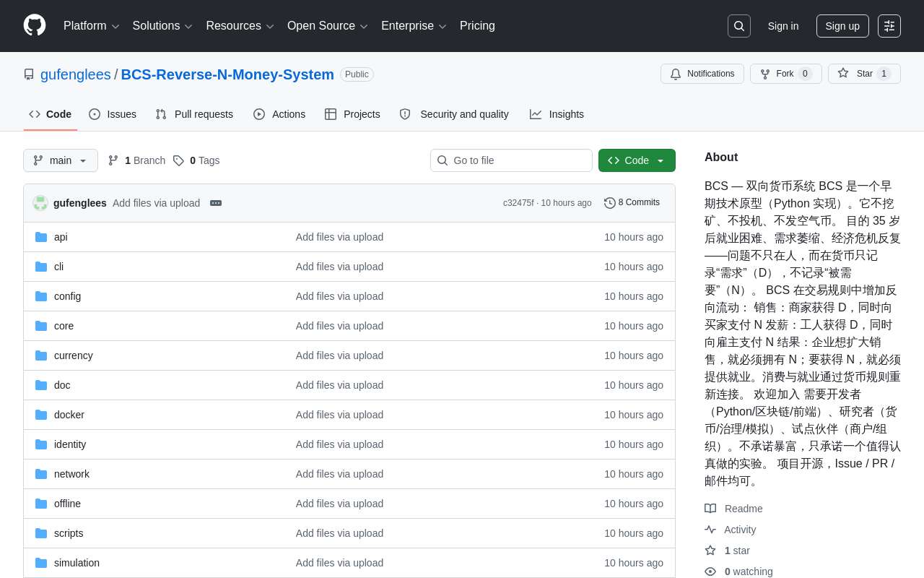
Task: Click the bell icon in Notifications
Action: [676, 74]
